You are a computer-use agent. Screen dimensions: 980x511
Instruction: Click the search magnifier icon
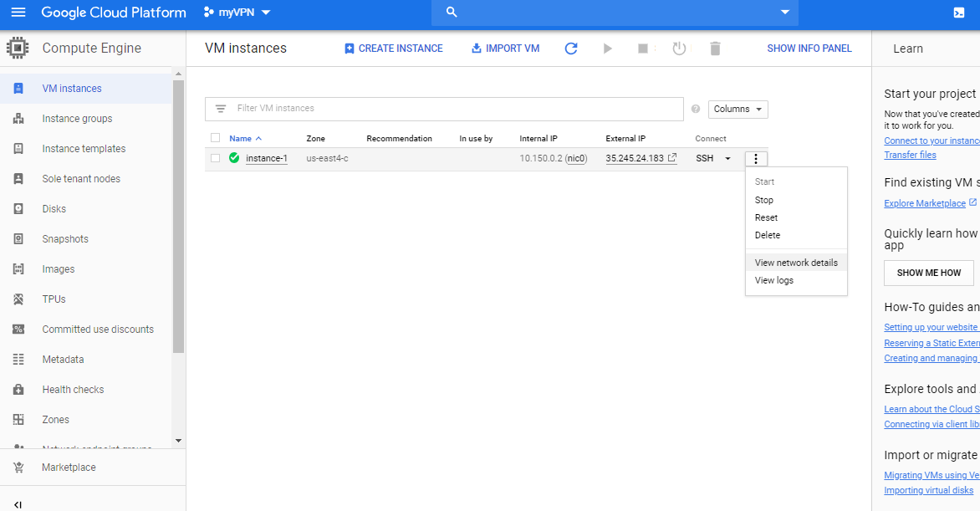coord(452,13)
